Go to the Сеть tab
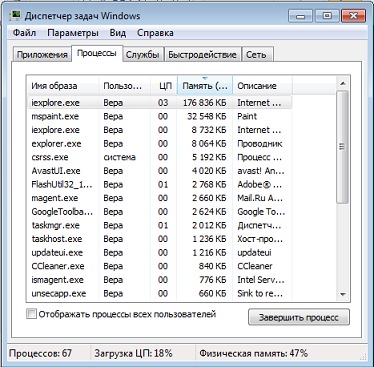The height and width of the screenshot is (367, 374). [256, 55]
